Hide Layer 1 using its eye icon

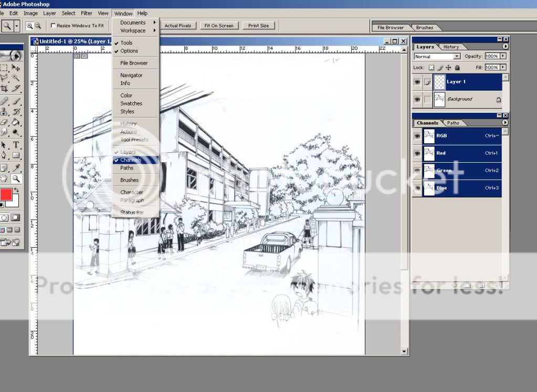click(x=417, y=82)
